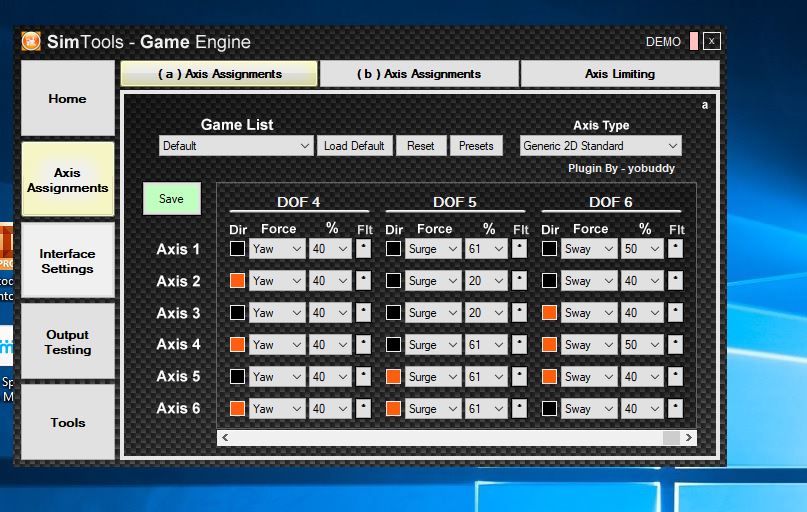The width and height of the screenshot is (807, 512).
Task: Click the horizontal scrollbar left arrow
Action: tap(225, 437)
